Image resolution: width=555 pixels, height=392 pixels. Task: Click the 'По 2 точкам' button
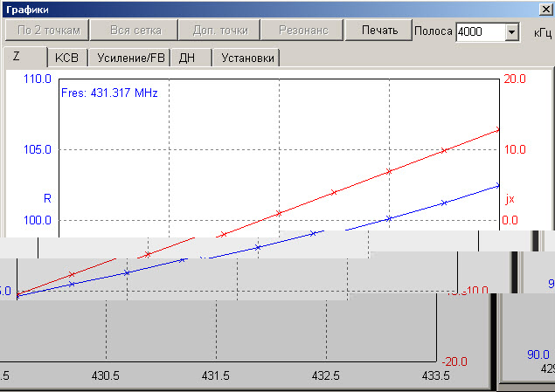[45, 30]
